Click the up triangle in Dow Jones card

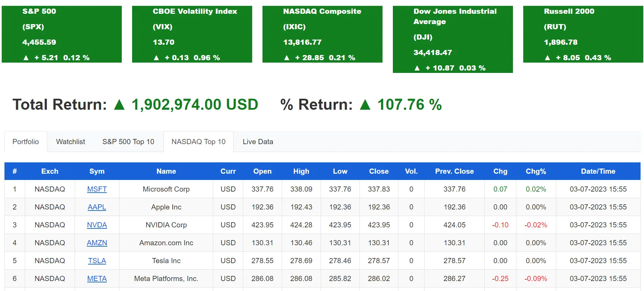click(x=417, y=68)
